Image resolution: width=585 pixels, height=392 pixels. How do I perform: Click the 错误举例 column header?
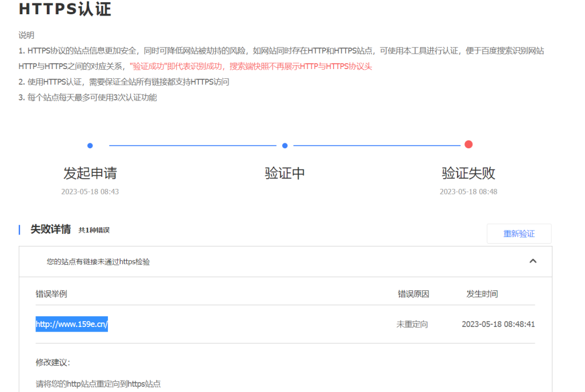point(51,294)
